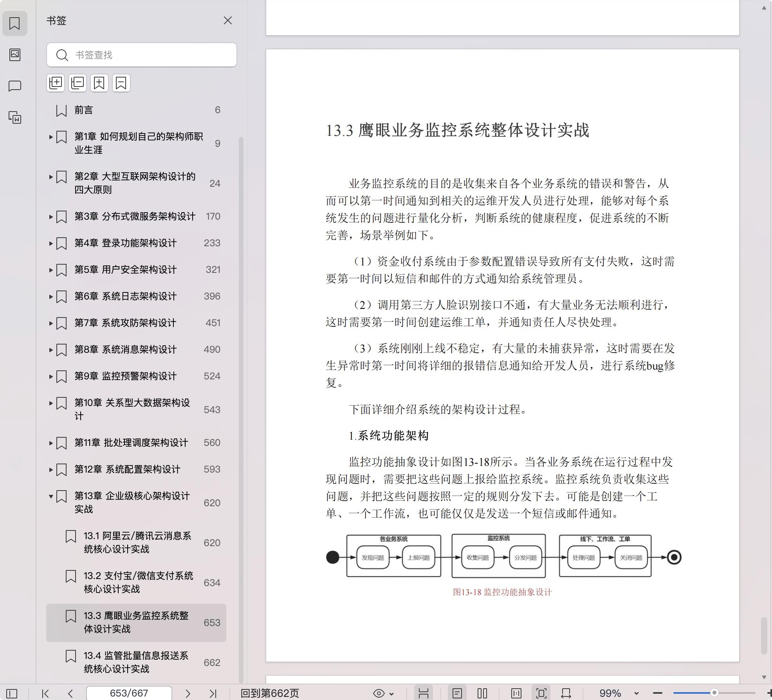
Task: Expand the 第3章 bookmark
Action: [51, 216]
